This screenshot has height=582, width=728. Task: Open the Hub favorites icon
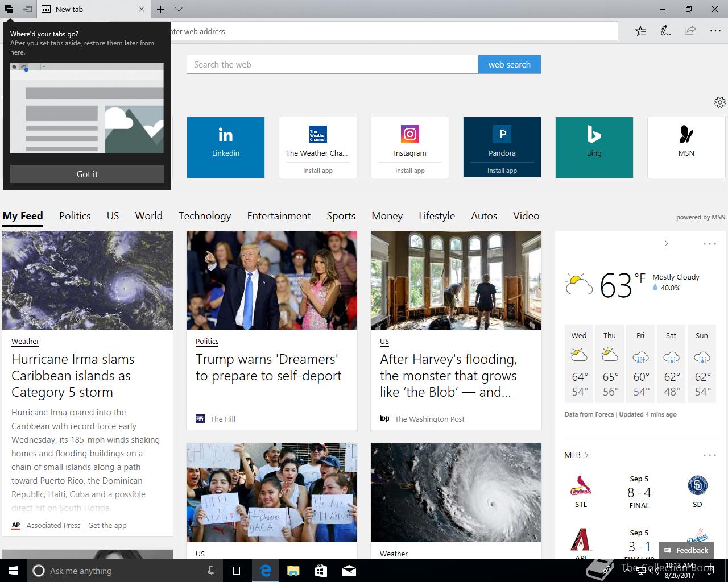[x=640, y=31]
